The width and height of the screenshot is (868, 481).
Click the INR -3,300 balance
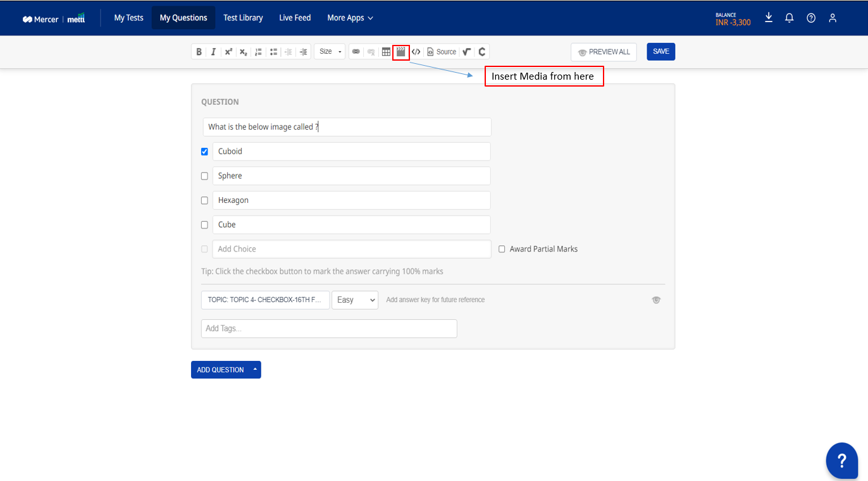(x=733, y=23)
